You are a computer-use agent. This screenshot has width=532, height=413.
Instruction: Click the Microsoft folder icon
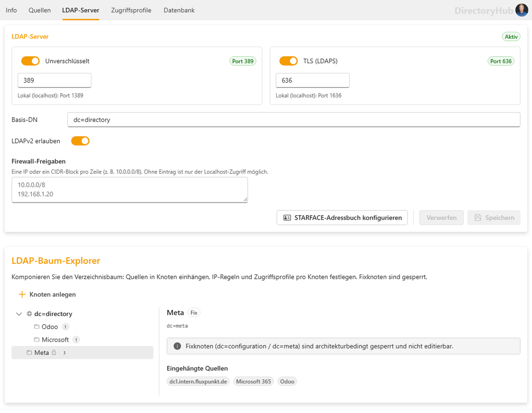(37, 340)
